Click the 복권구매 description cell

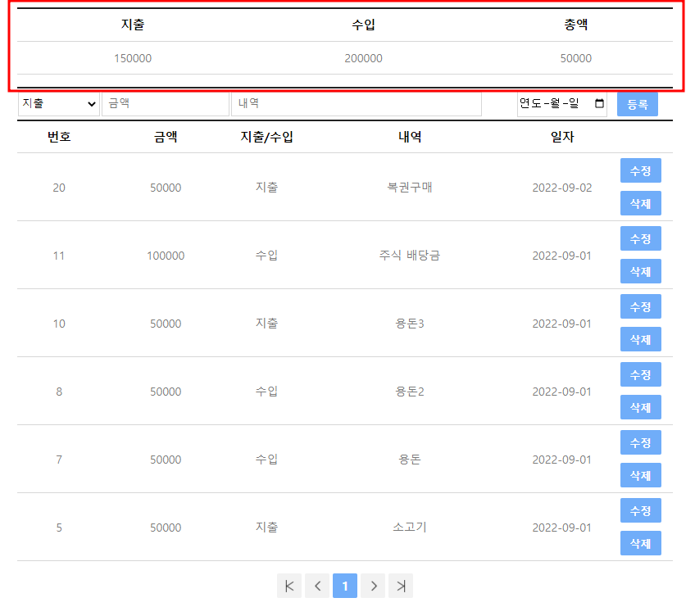pos(410,188)
